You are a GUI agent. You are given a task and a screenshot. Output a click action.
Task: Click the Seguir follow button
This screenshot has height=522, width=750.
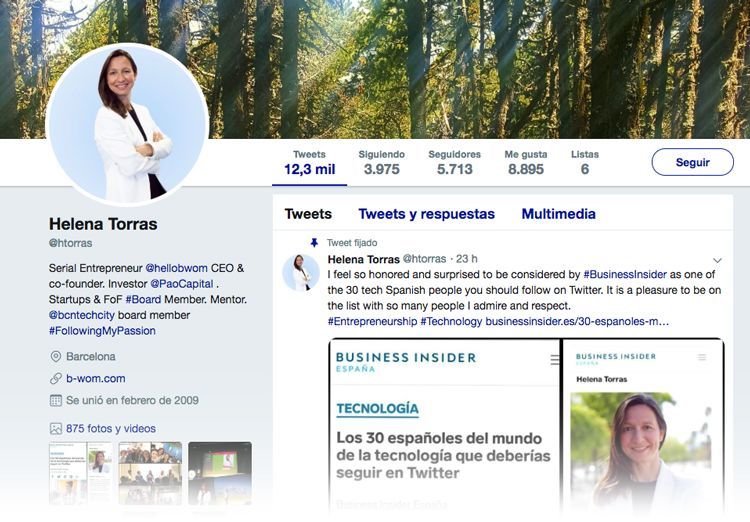point(692,162)
